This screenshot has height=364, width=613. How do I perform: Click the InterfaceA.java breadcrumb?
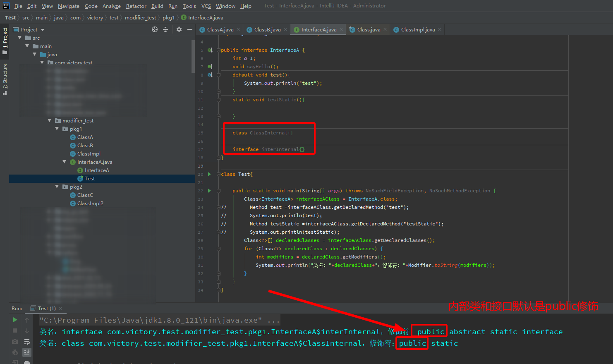202,18
